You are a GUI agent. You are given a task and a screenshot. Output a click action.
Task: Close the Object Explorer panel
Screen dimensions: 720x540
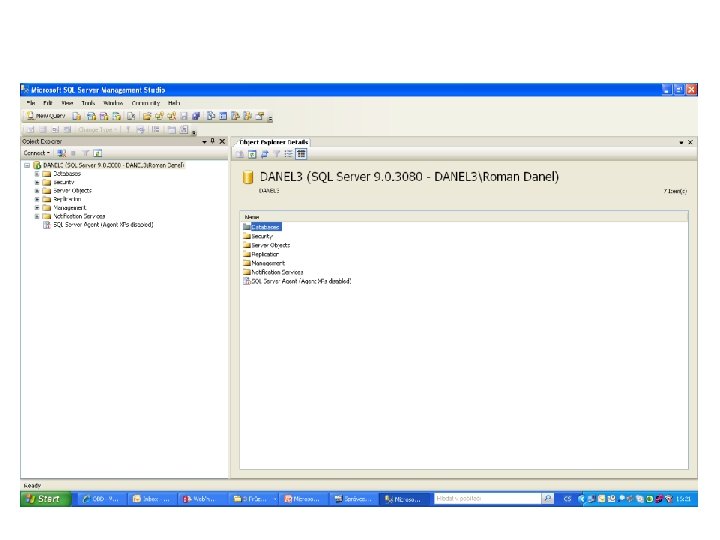[222, 141]
